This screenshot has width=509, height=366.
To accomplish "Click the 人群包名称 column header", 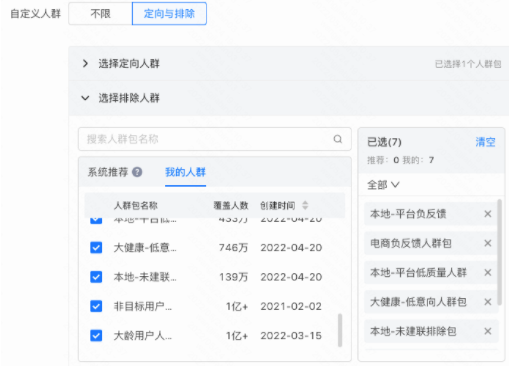I will (x=136, y=205).
